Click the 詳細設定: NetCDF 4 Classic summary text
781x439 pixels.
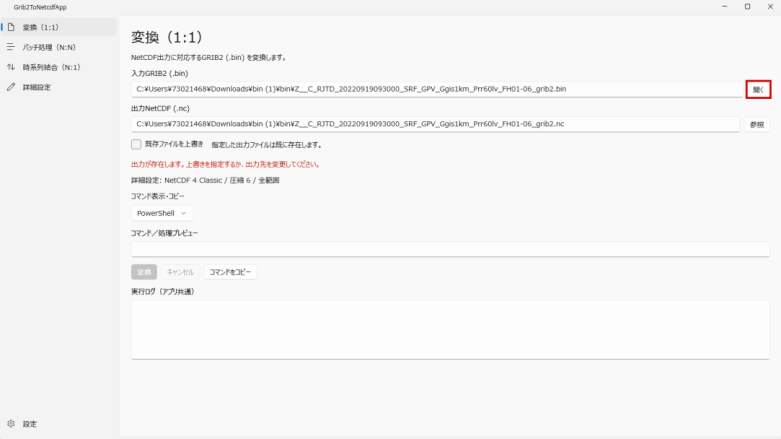(205, 180)
